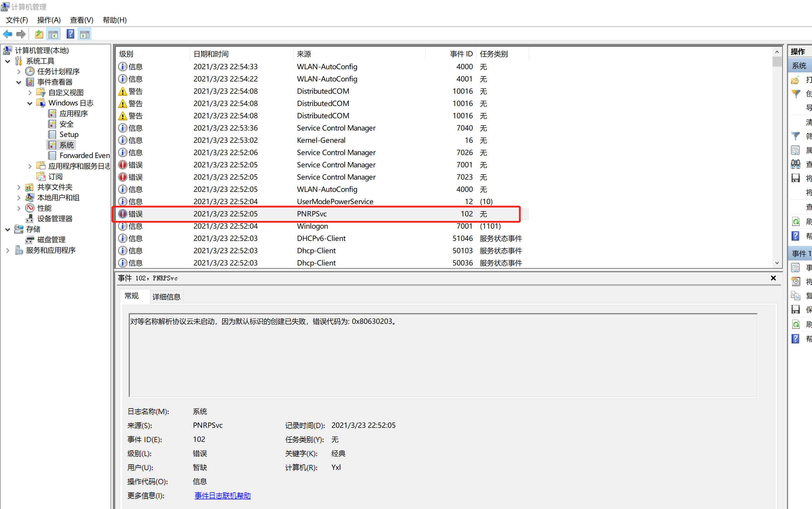Image resolution: width=812 pixels, height=509 pixels.
Task: Expand the 自定义视图 tree node
Action: (30, 93)
